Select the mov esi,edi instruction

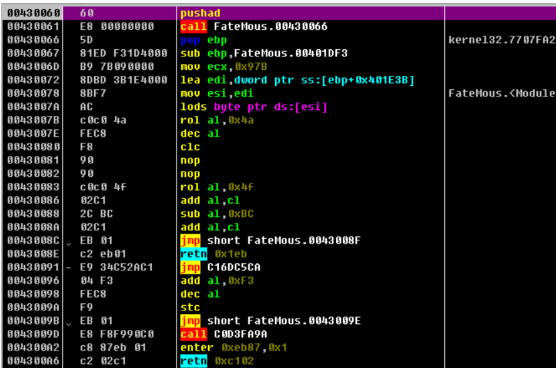[217, 94]
